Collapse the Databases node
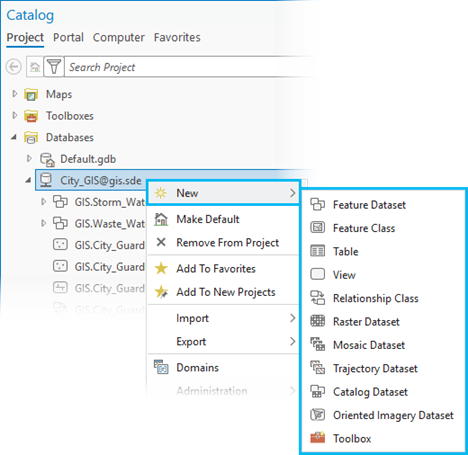The width and height of the screenshot is (468, 455). coord(14,137)
